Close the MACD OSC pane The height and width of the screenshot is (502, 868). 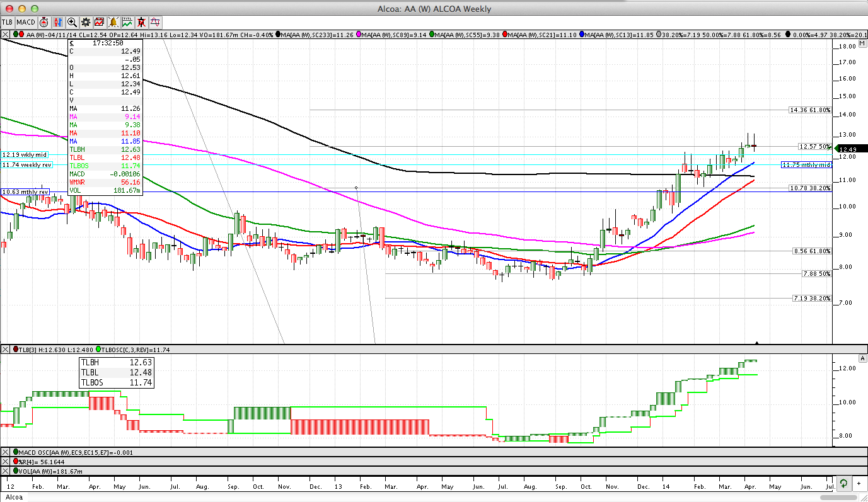pyautogui.click(x=5, y=452)
